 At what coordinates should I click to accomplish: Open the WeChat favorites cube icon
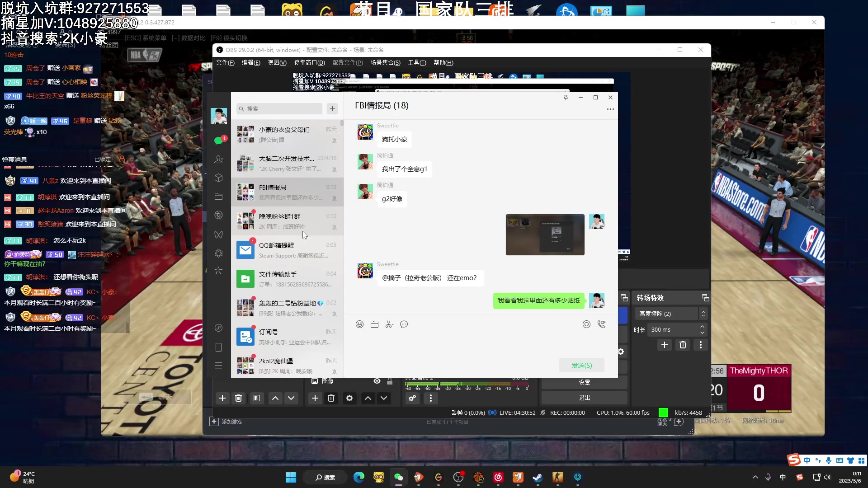[x=219, y=178]
